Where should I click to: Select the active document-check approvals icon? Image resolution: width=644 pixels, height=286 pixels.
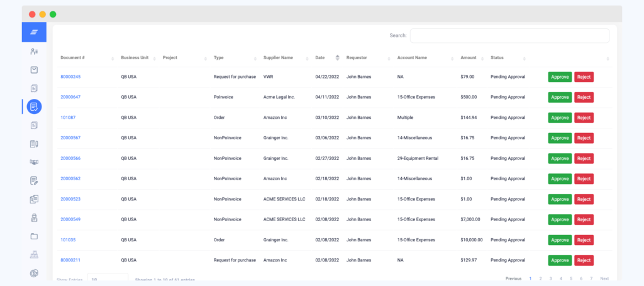pos(34,106)
